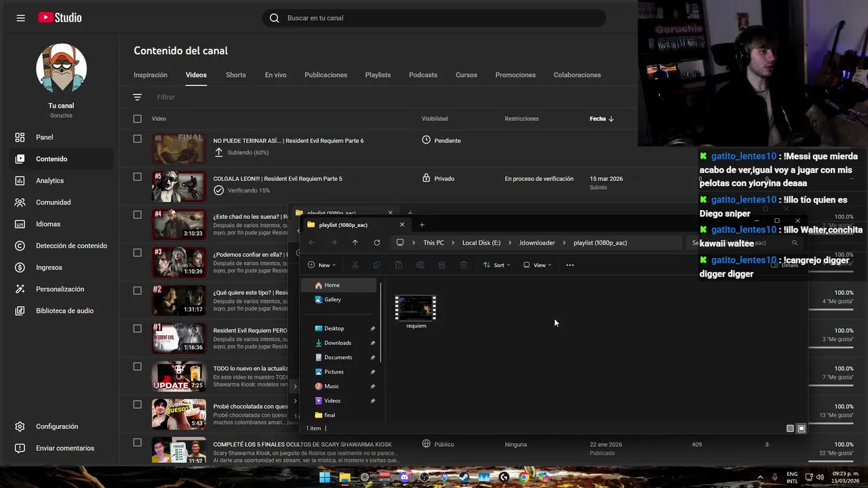Open the View dropdown in File Explorer
This screenshot has height=488, width=868.
coord(537,265)
